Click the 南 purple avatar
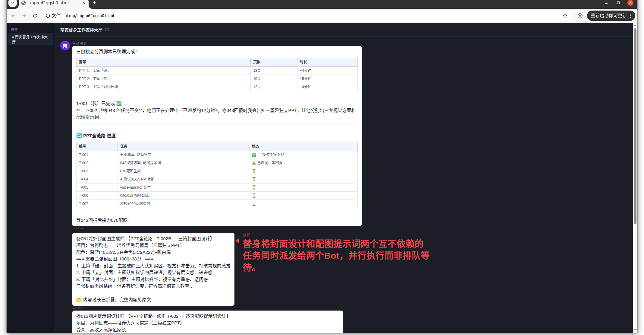 coord(65,46)
